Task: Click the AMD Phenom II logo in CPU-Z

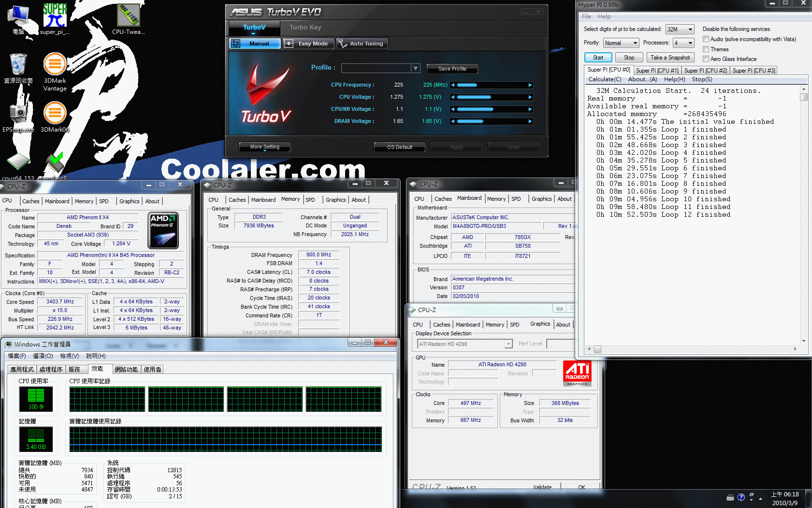Action: point(163,230)
